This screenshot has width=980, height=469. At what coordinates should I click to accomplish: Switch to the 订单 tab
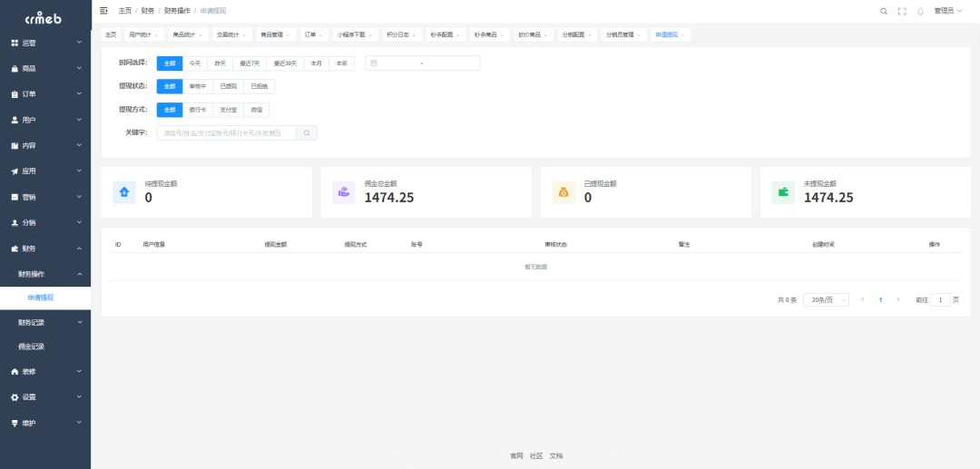click(313, 34)
